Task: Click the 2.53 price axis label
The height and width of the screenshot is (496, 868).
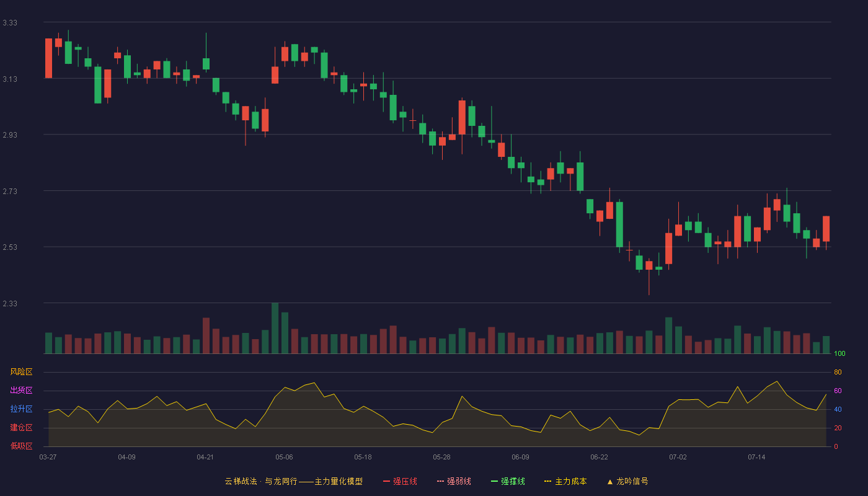Action: click(x=10, y=247)
